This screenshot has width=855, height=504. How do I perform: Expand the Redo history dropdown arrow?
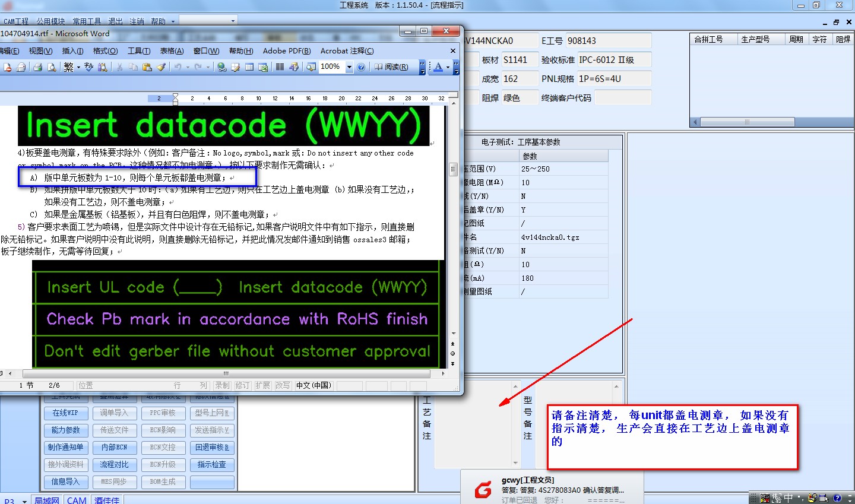click(x=208, y=67)
